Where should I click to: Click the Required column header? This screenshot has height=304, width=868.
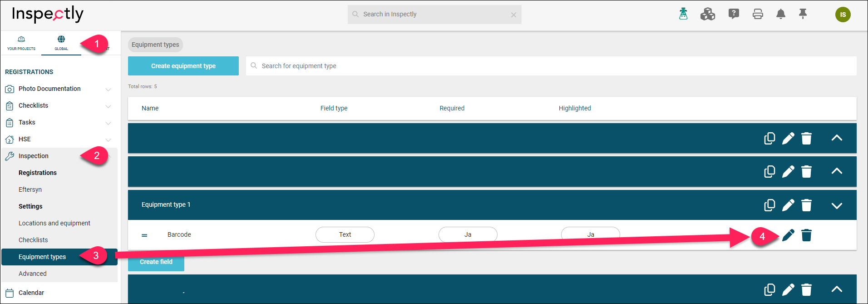point(452,108)
